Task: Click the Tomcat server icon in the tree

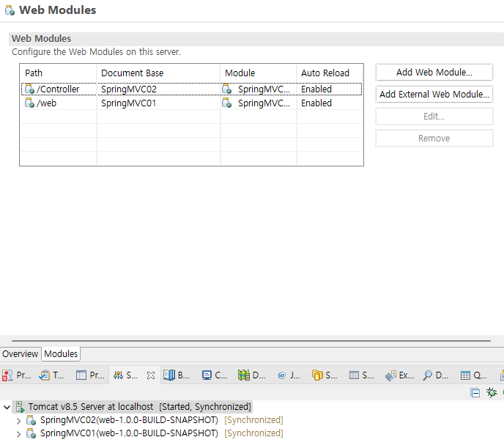Action: tap(21, 407)
